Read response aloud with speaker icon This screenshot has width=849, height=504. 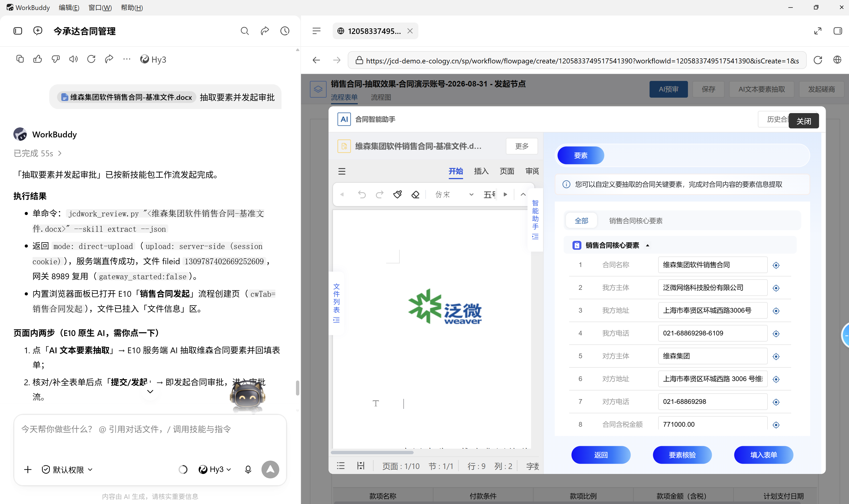(x=73, y=59)
